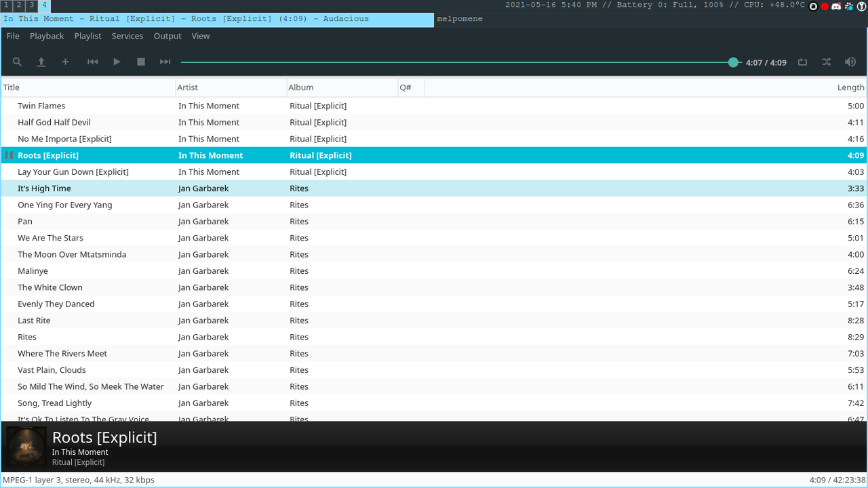Select the It's High Time track
Viewport: 868px width, 488px height.
[x=434, y=188]
